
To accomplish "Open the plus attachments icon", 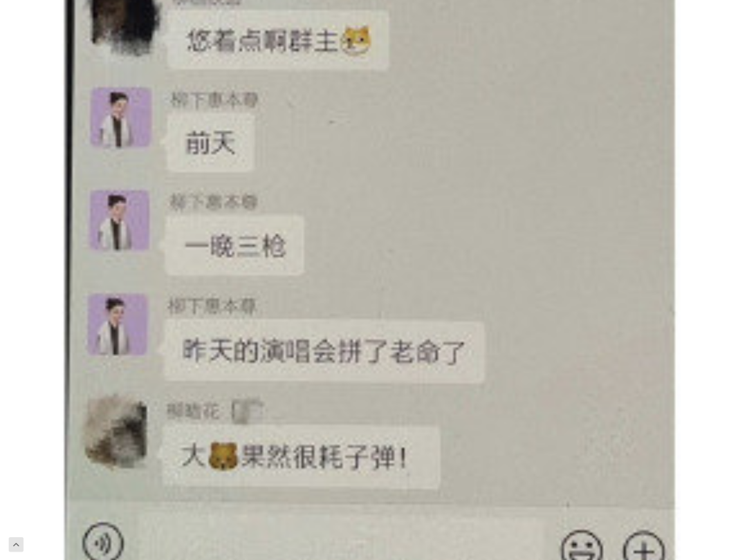I will point(644,546).
